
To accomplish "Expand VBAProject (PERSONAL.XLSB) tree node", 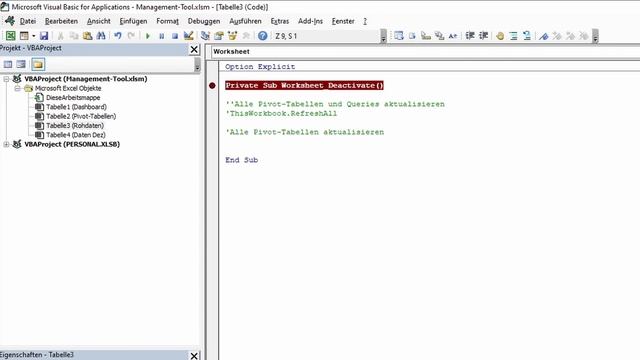I will point(6,144).
